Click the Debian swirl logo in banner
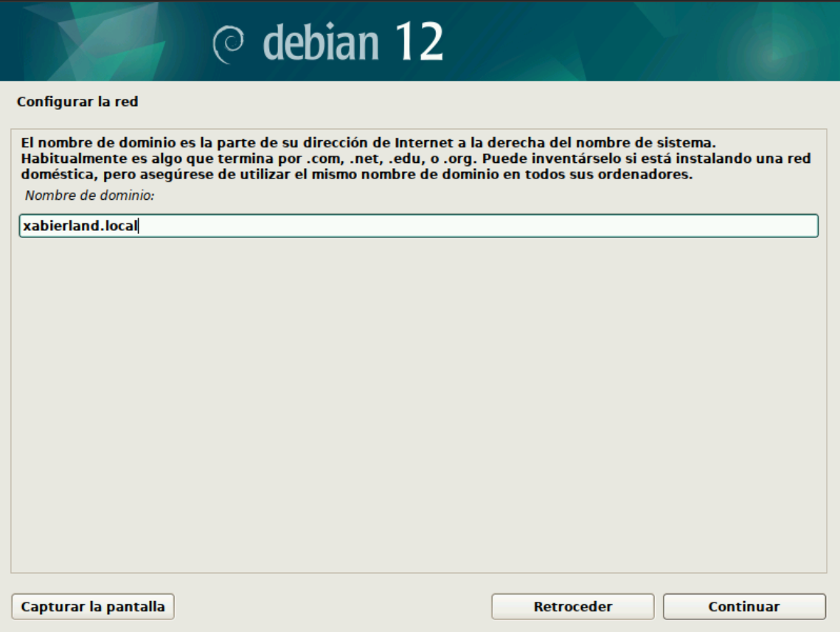The width and height of the screenshot is (840, 632). (x=228, y=44)
